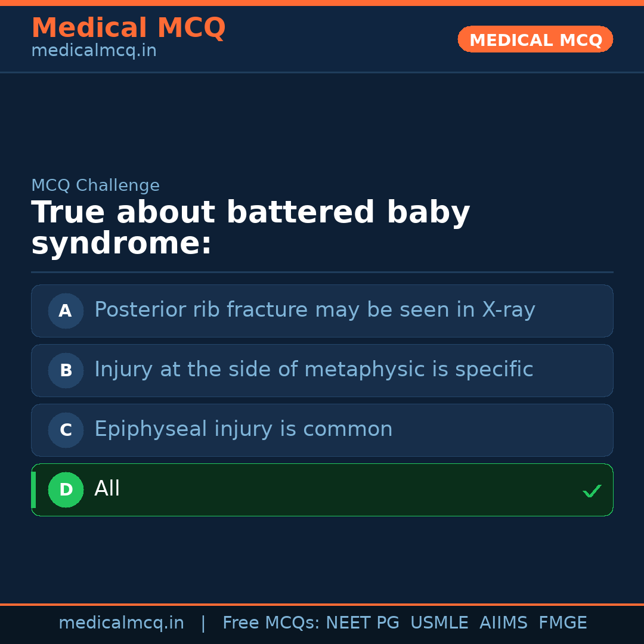Open the medicalmcq.in link in the footer
The height and width of the screenshot is (644, 644).
[121, 623]
